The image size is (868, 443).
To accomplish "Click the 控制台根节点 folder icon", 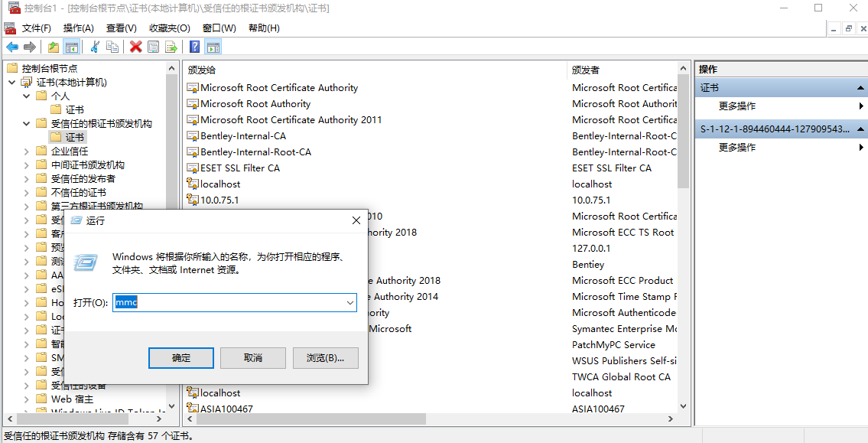I will (12, 68).
